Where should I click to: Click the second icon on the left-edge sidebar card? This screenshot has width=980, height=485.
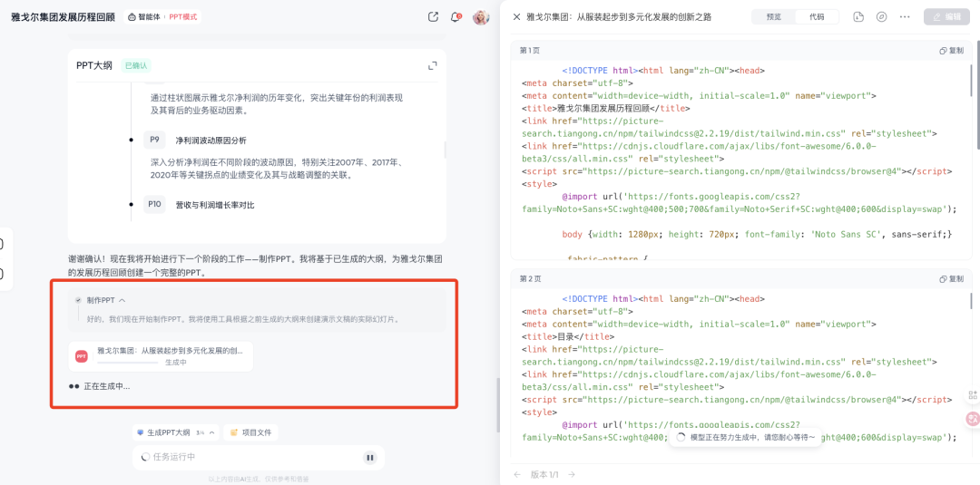(x=1, y=274)
